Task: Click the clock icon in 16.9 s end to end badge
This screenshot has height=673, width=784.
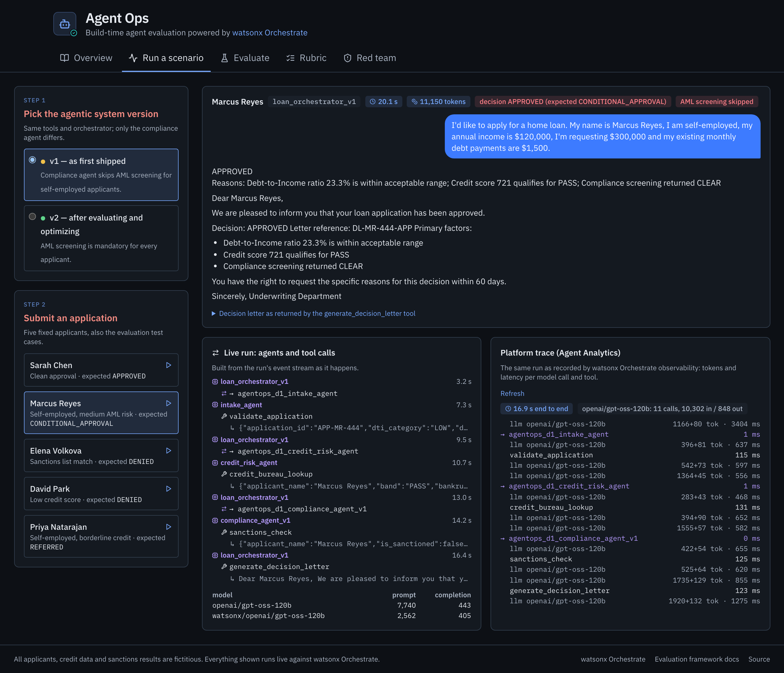Action: coord(508,409)
